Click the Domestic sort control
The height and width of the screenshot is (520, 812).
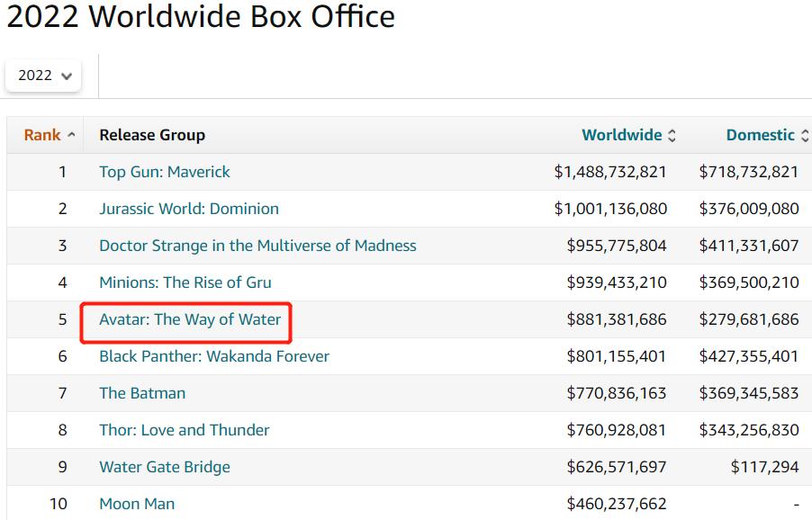pyautogui.click(x=804, y=134)
